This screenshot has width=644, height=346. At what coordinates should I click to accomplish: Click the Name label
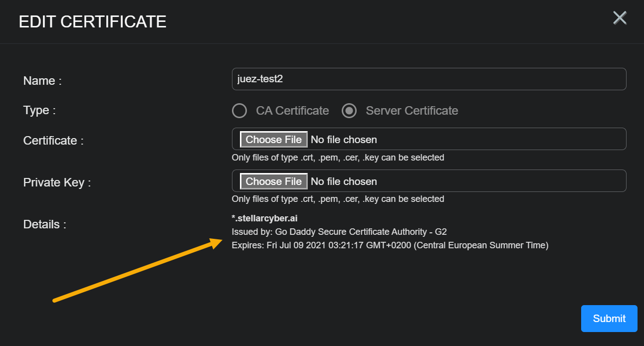click(x=42, y=81)
